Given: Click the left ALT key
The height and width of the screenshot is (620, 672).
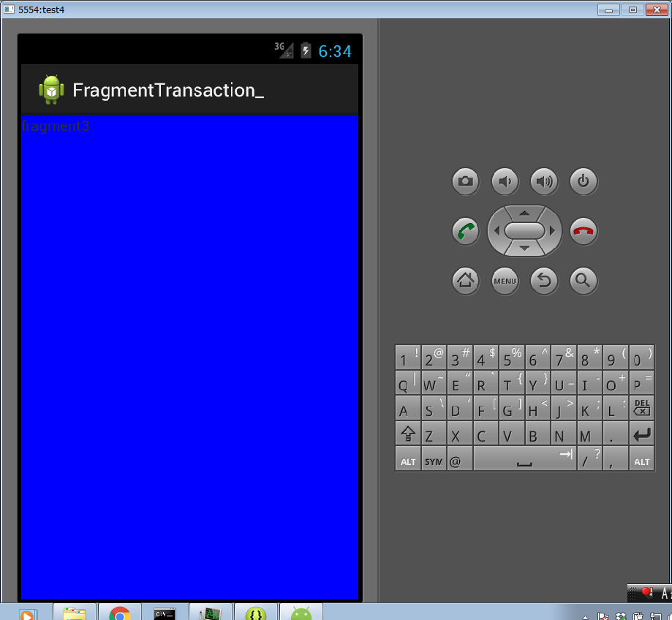Looking at the screenshot, I should pyautogui.click(x=408, y=459).
